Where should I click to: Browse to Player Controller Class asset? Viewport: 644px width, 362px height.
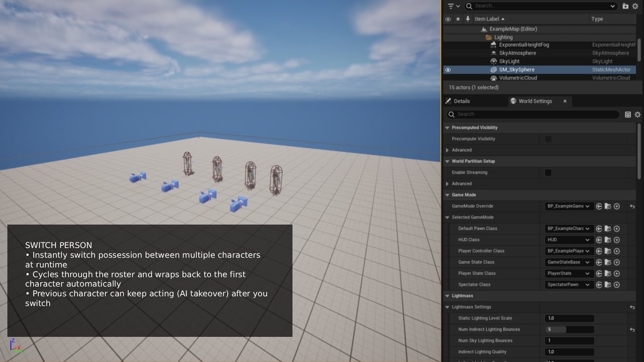[x=608, y=251]
